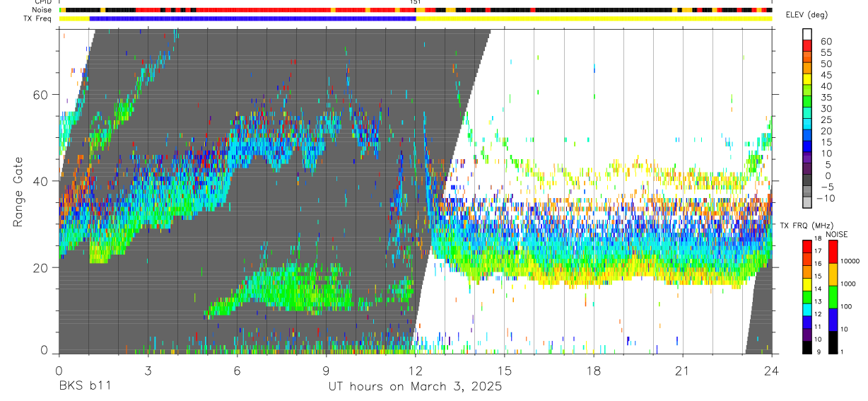Select the blue TX FRQ swatch between 11 and 12
The image size is (868, 401).
coord(807,322)
